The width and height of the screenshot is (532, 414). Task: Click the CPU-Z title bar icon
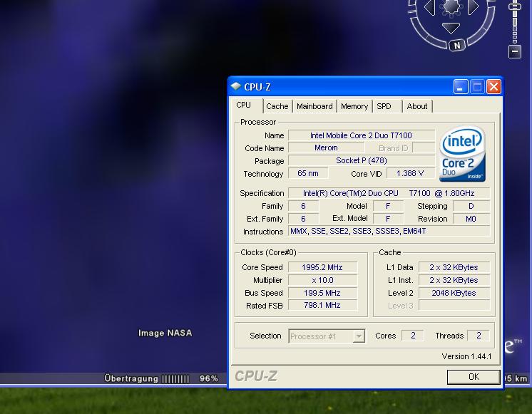[236, 87]
